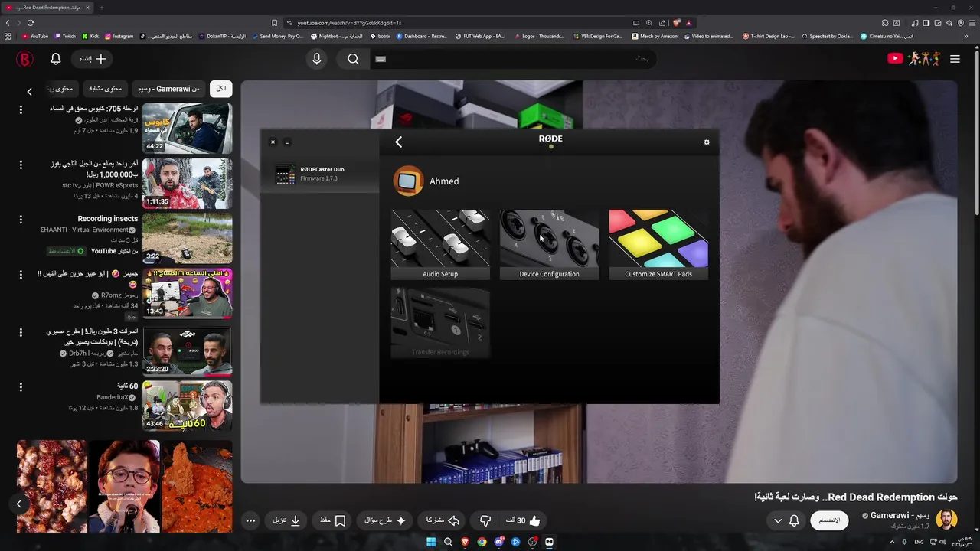Open YouTube hamburger guide menu

[x=955, y=59]
